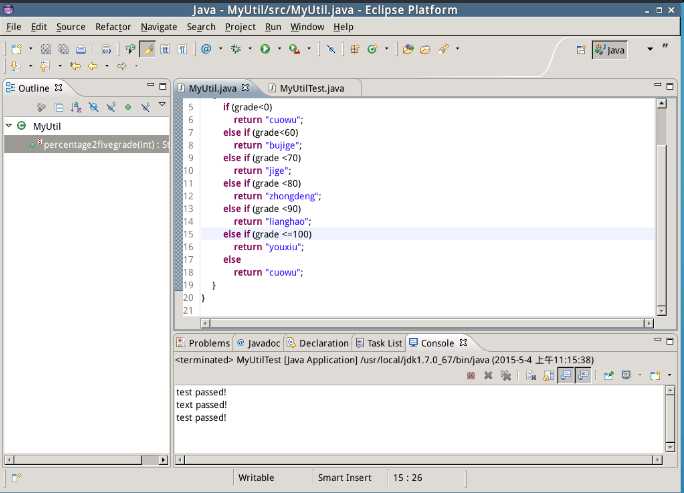Toggle Scroll Lock in the Console toolbar
The width and height of the screenshot is (684, 493).
[549, 375]
